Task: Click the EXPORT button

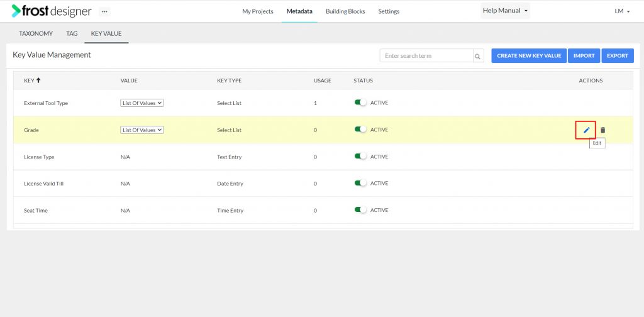Action: click(618, 56)
